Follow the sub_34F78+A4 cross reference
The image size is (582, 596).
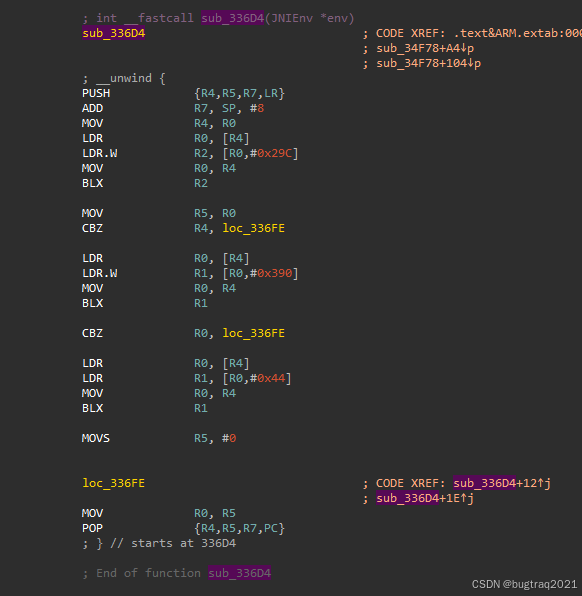pos(425,48)
